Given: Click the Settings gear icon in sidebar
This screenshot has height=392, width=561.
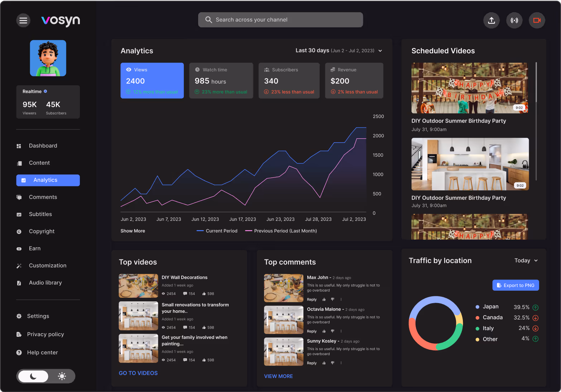Looking at the screenshot, I should pyautogui.click(x=19, y=316).
